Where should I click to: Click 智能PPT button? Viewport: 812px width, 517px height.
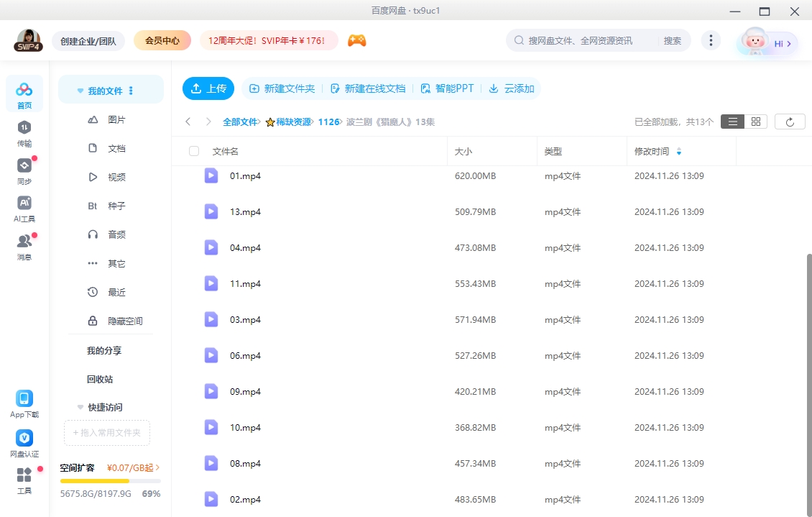[x=448, y=88]
